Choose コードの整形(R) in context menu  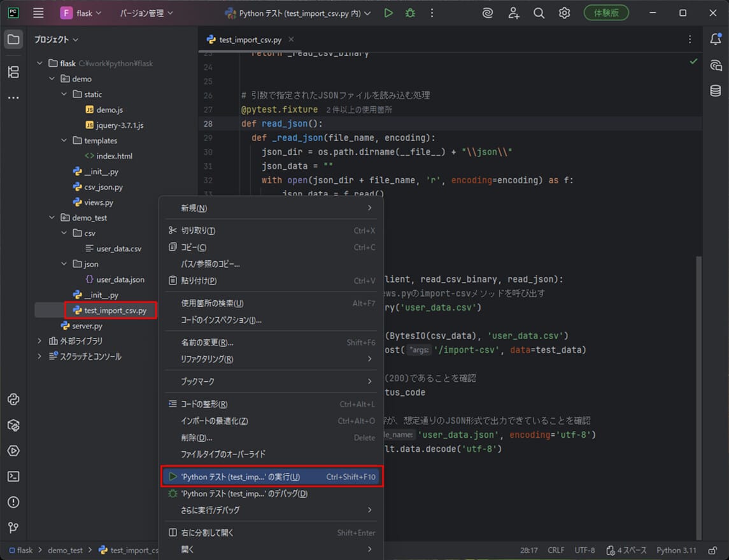click(204, 404)
